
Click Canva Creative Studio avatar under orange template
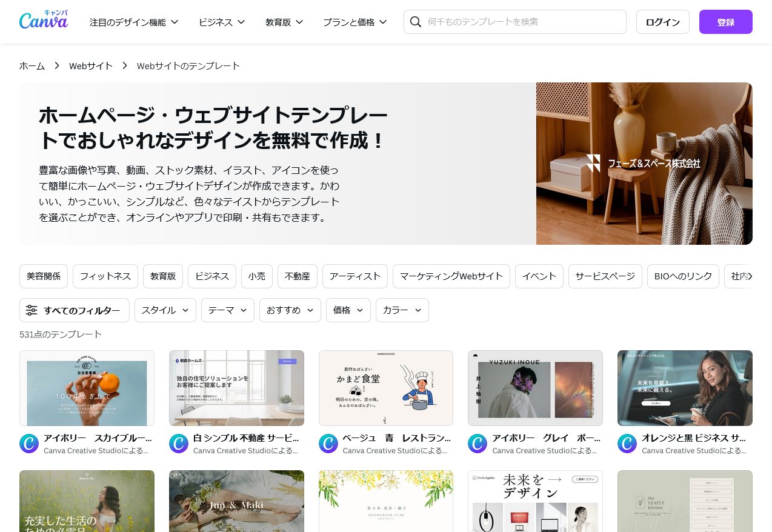click(x=29, y=444)
